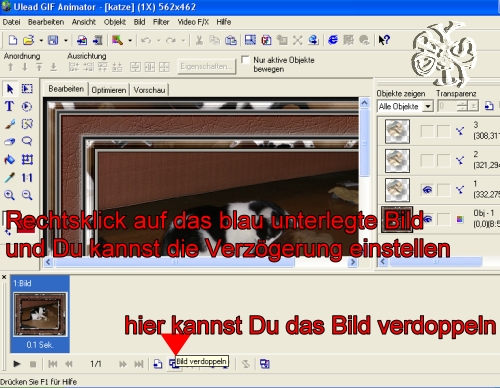The image size is (500, 388).
Task: Click the Tween icon in frame panel
Action: pyautogui.click(x=246, y=364)
